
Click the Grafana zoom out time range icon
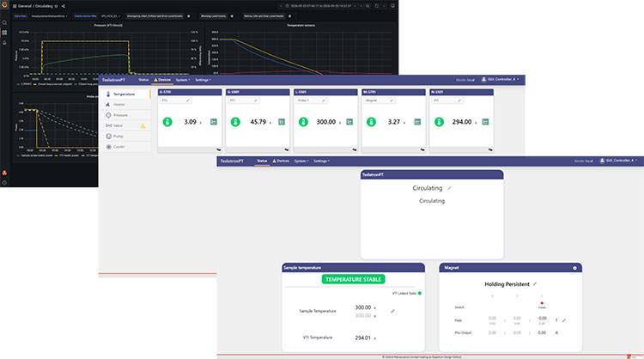[368, 6]
